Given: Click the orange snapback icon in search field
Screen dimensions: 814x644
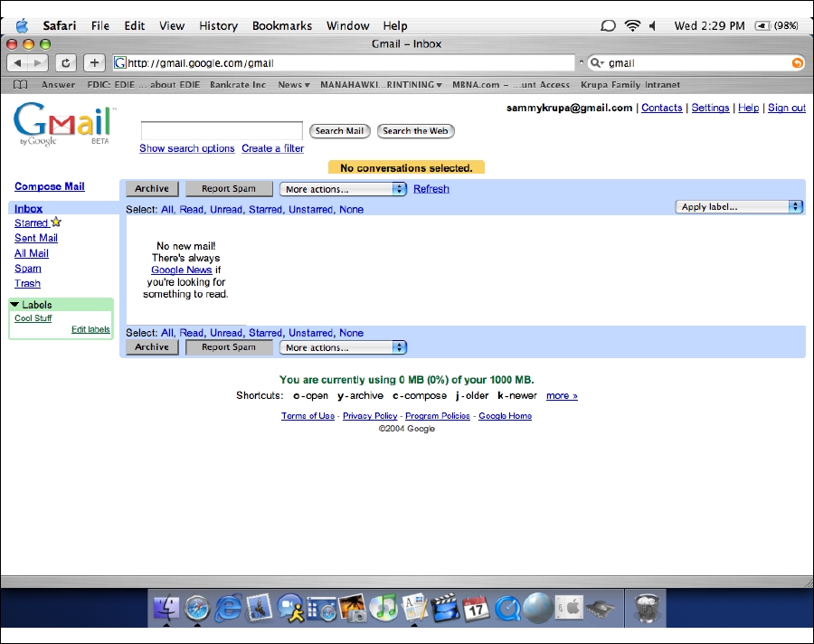Looking at the screenshot, I should [797, 62].
